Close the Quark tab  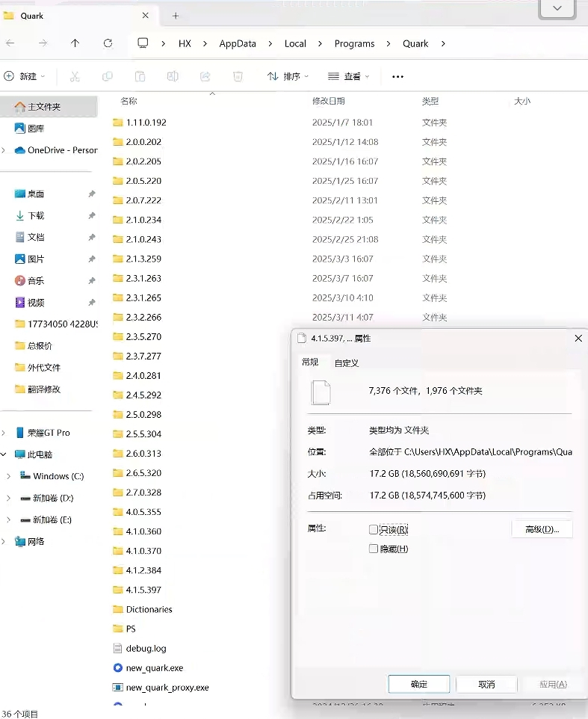click(145, 15)
